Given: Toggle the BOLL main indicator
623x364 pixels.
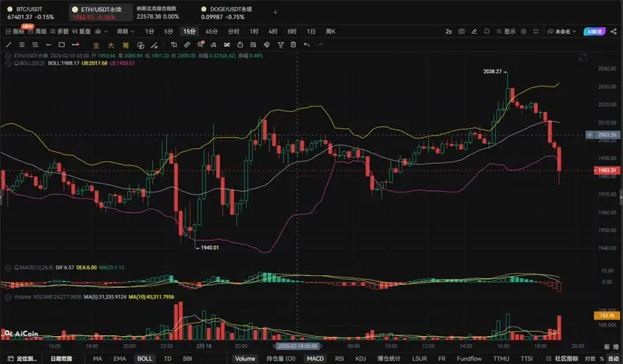Looking at the screenshot, I should (144, 359).
